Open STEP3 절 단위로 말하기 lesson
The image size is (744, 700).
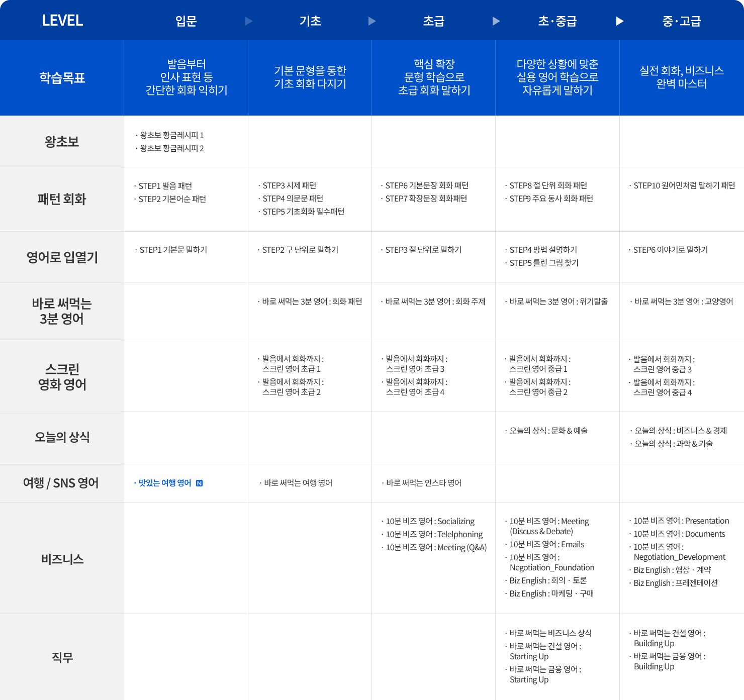point(423,250)
